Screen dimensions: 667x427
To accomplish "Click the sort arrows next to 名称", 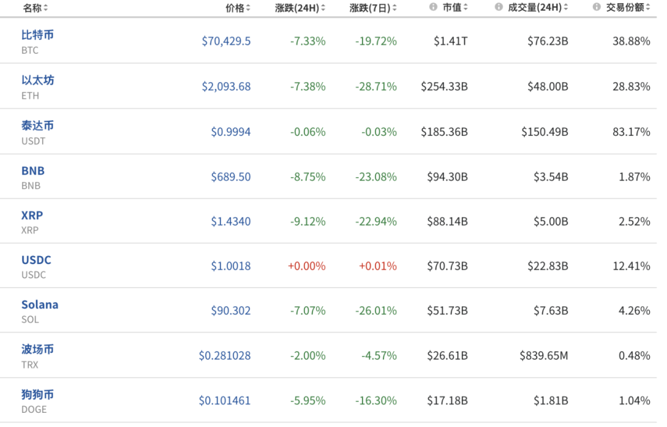I will (x=46, y=8).
